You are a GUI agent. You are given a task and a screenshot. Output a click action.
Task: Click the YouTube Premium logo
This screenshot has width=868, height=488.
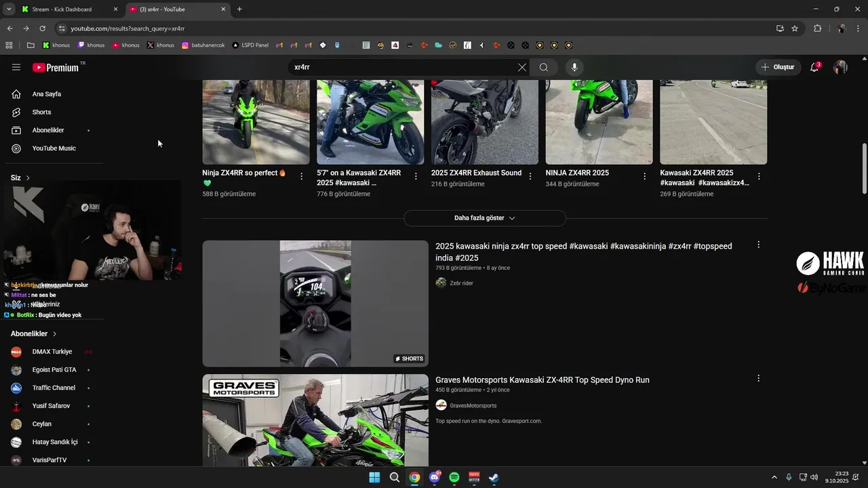(56, 67)
